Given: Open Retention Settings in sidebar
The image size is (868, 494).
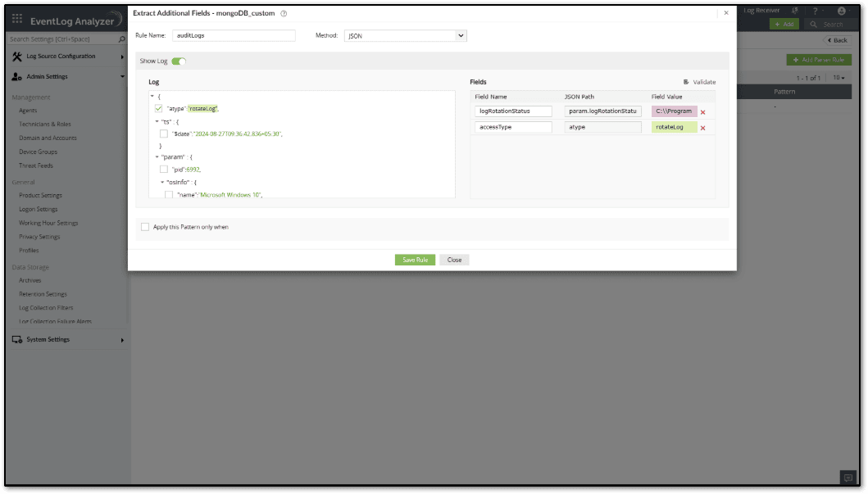Looking at the screenshot, I should [43, 294].
